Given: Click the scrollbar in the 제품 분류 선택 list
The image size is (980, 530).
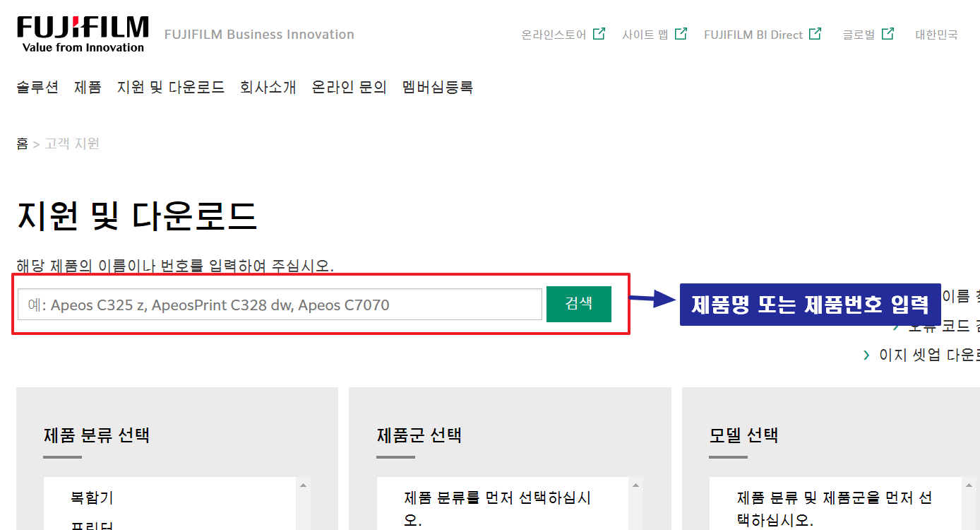Looking at the screenshot, I should pos(302,495).
